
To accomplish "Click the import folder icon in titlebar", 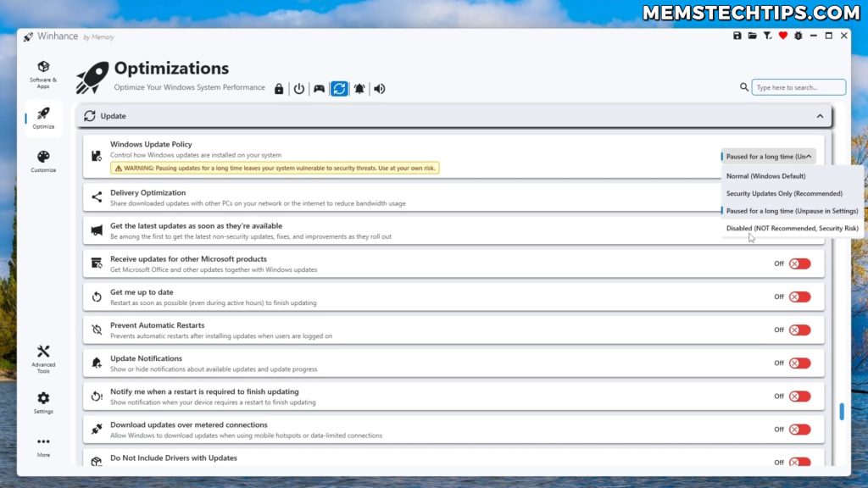I will tap(752, 36).
